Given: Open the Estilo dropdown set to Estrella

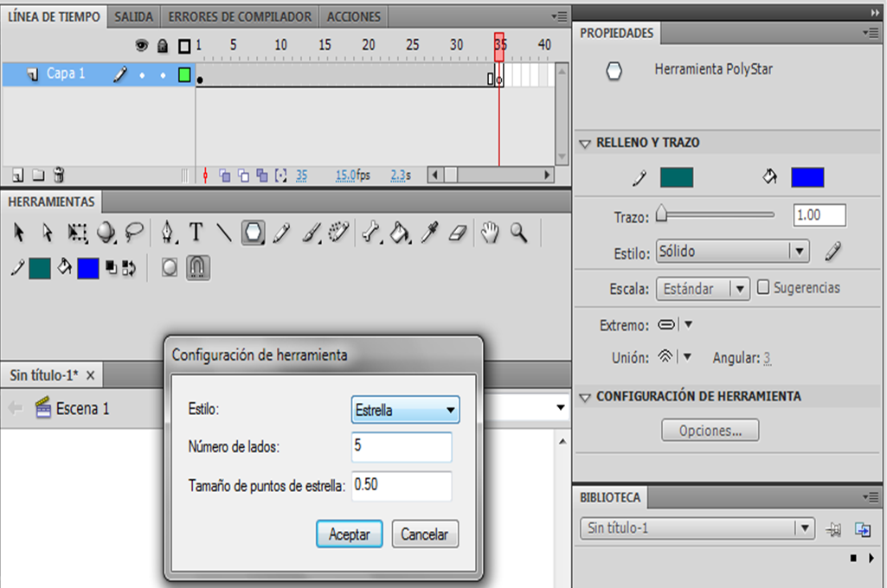Looking at the screenshot, I should pyautogui.click(x=406, y=411).
